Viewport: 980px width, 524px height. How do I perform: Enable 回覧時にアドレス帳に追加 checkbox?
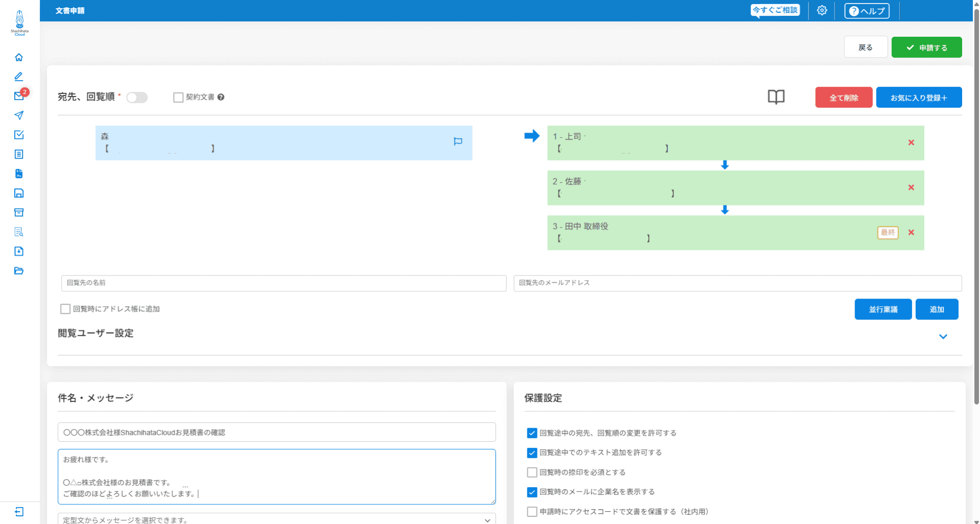pyautogui.click(x=65, y=309)
